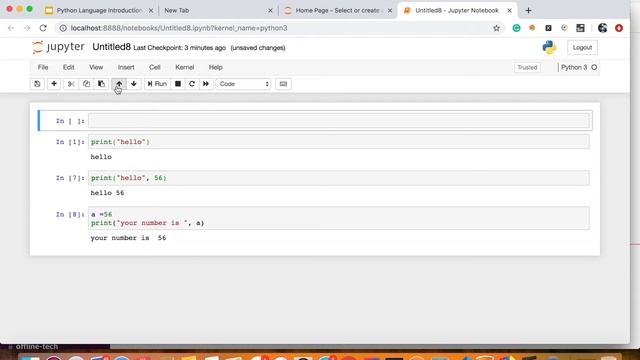The image size is (640, 360).
Task: Move the selected cell up
Action: point(119,84)
